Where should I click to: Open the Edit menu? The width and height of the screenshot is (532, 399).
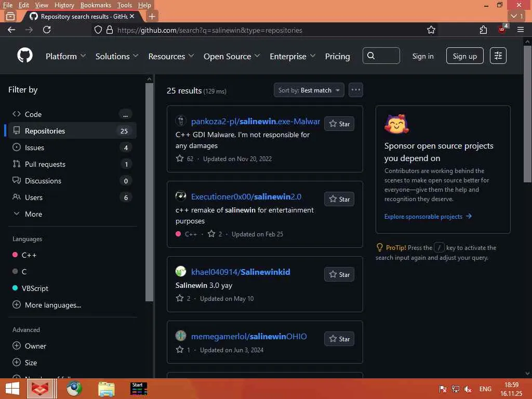(x=23, y=5)
